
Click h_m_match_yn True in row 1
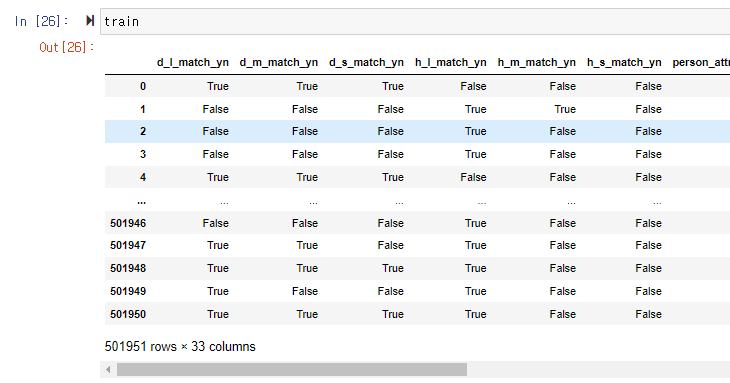tap(565, 109)
